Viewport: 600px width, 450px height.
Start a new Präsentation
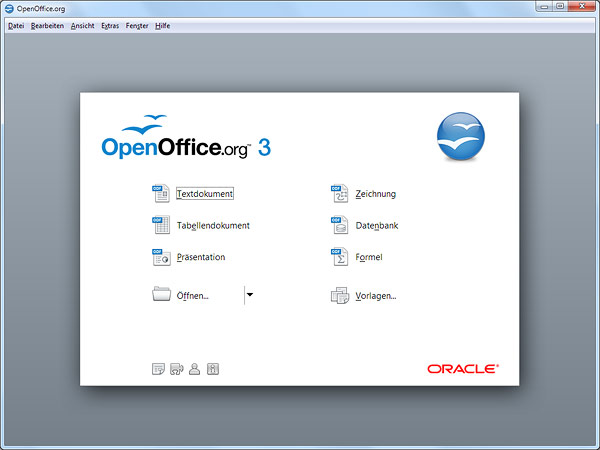[x=201, y=257]
